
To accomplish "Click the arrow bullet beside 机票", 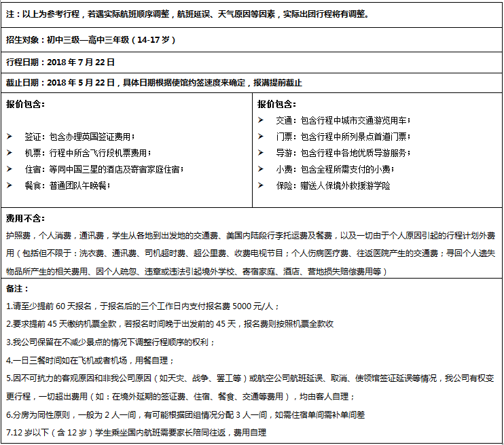I will pos(10,153).
